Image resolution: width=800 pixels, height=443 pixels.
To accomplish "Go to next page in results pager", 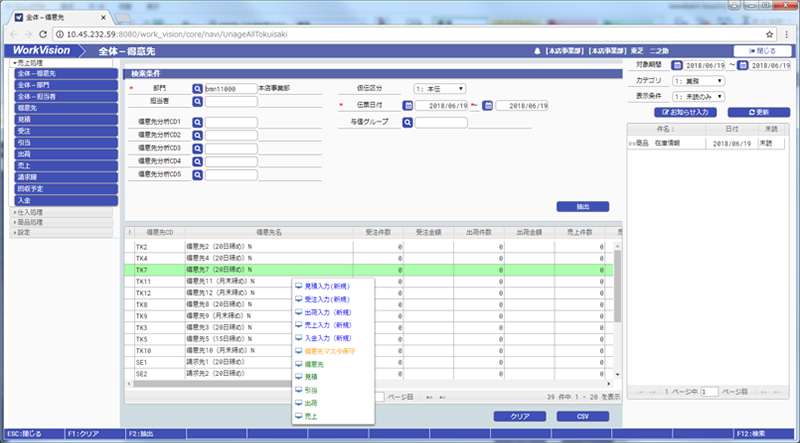I will click(x=430, y=397).
